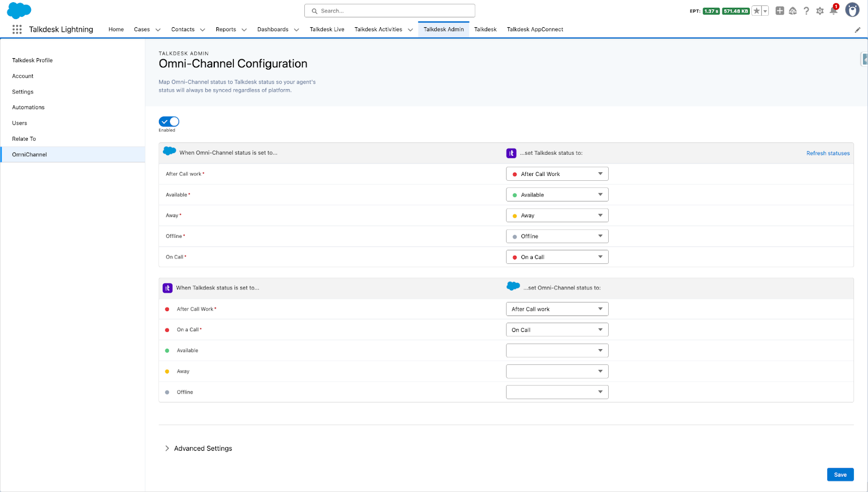
Task: Click the 1.37 s EPT badge
Action: [x=711, y=11]
